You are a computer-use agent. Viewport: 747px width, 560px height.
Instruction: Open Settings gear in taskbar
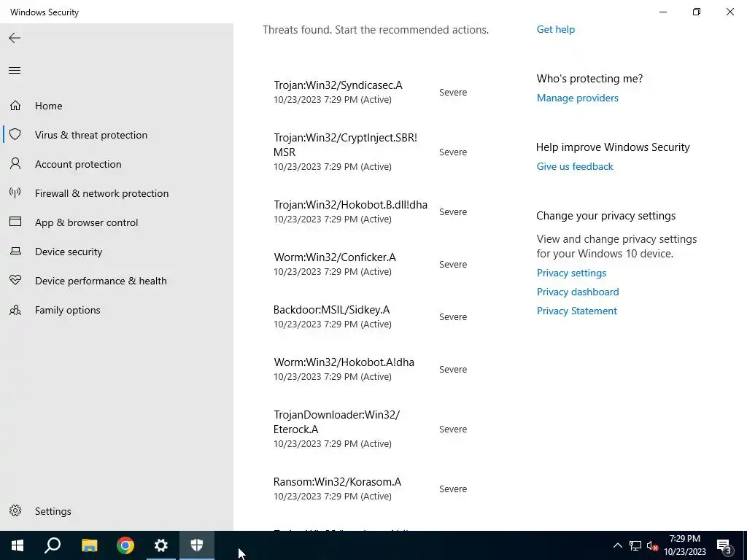coord(161,545)
